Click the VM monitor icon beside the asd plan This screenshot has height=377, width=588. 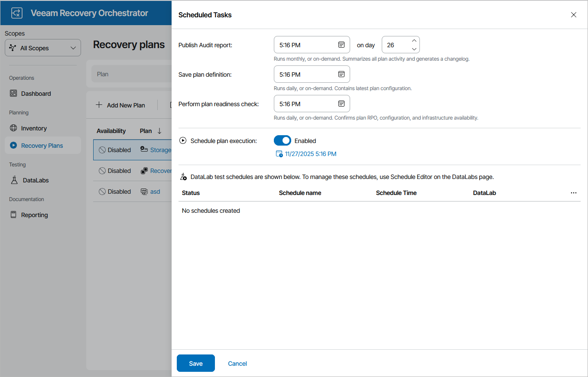[x=143, y=191]
